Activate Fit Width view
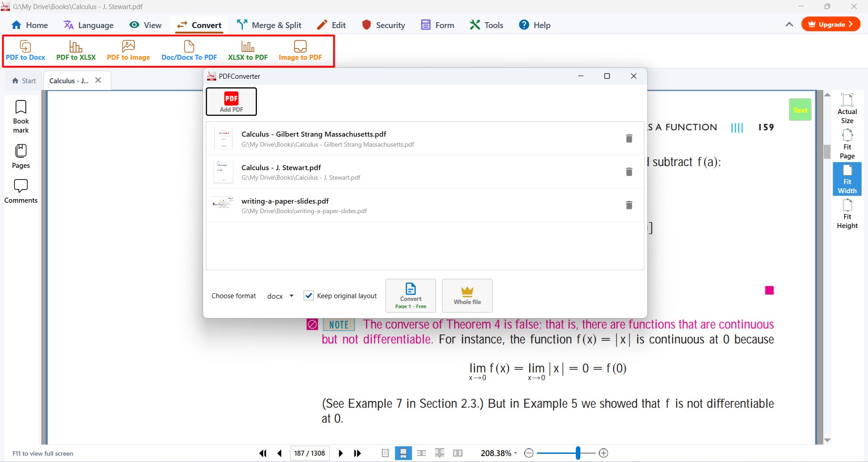 click(x=847, y=179)
